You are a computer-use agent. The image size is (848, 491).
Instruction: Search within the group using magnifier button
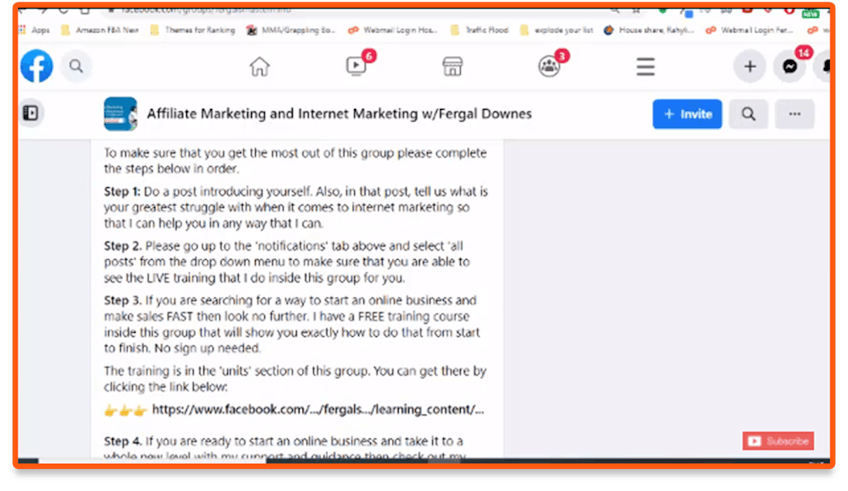click(748, 114)
